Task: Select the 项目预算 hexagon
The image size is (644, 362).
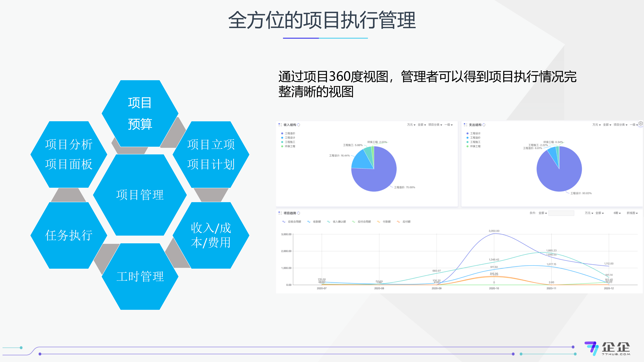Action: tap(140, 113)
